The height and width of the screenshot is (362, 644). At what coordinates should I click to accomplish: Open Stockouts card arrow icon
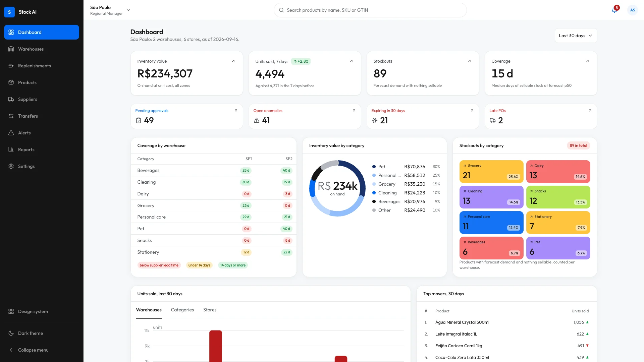coord(469,61)
